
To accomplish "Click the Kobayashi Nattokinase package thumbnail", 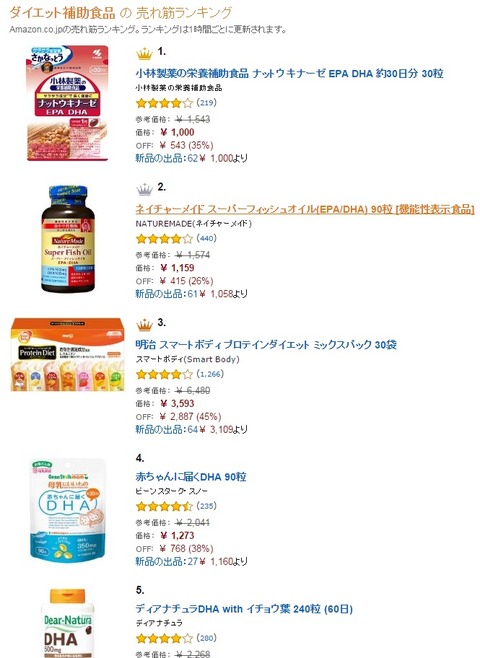I will 67,103.
